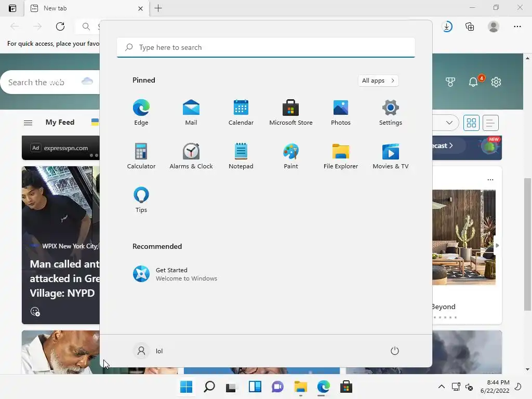This screenshot has width=532, height=399.
Task: Switch to Edge on the taskbar
Action: tap(323, 387)
